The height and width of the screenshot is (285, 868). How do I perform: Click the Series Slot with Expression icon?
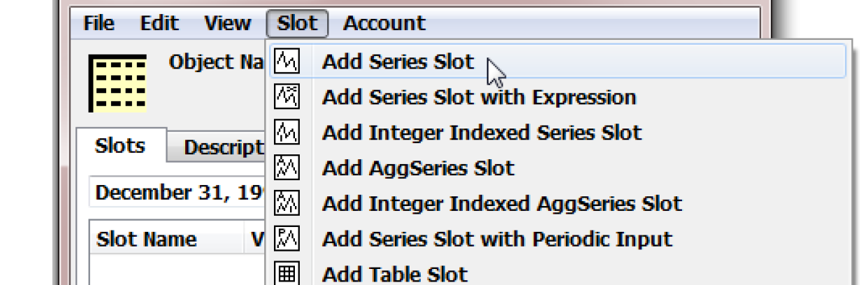tap(287, 96)
